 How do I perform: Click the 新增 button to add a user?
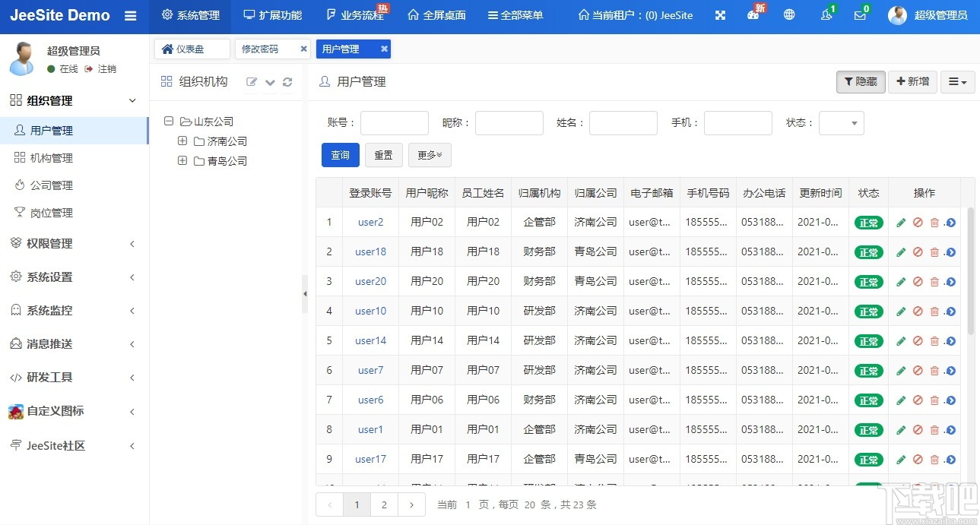[x=912, y=81]
